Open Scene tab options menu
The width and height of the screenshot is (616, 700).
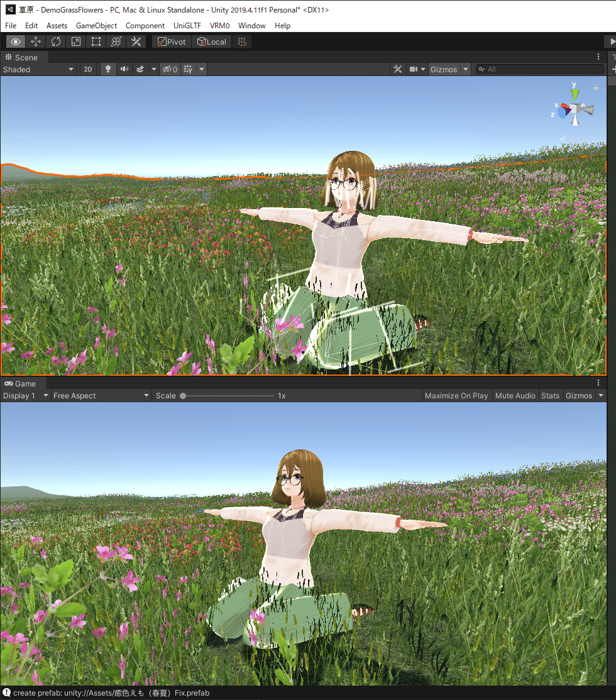pos(598,57)
